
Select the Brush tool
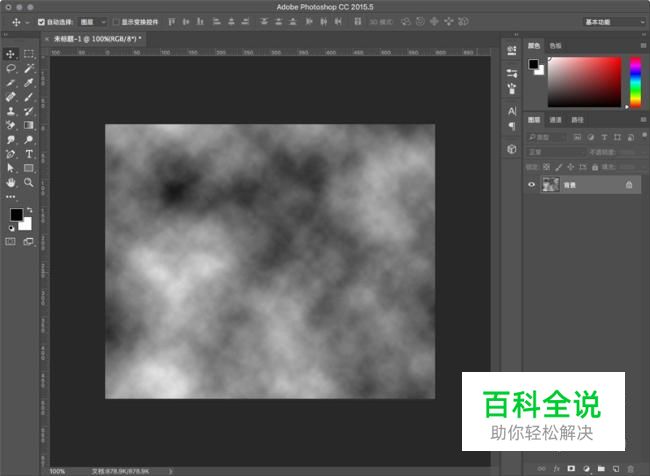coord(29,97)
